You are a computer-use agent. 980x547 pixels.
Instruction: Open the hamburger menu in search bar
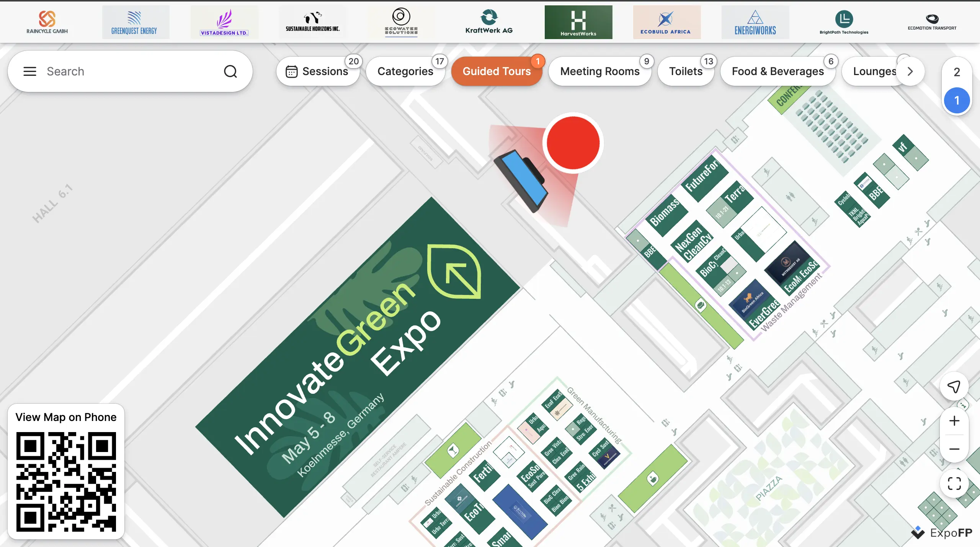coord(30,71)
